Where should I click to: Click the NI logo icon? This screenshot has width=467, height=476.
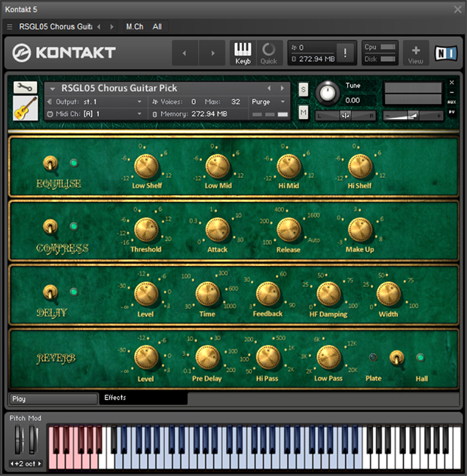tap(446, 53)
